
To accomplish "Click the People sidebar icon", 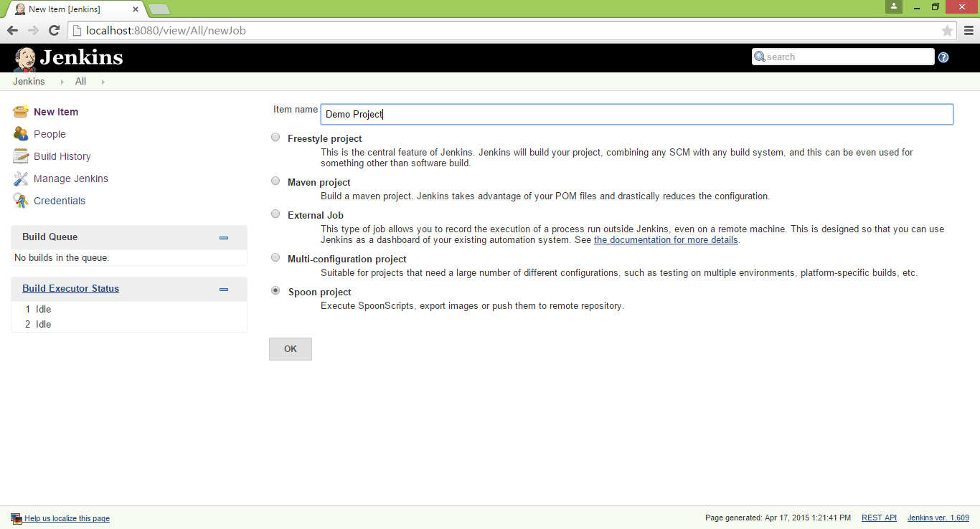I will 21,134.
